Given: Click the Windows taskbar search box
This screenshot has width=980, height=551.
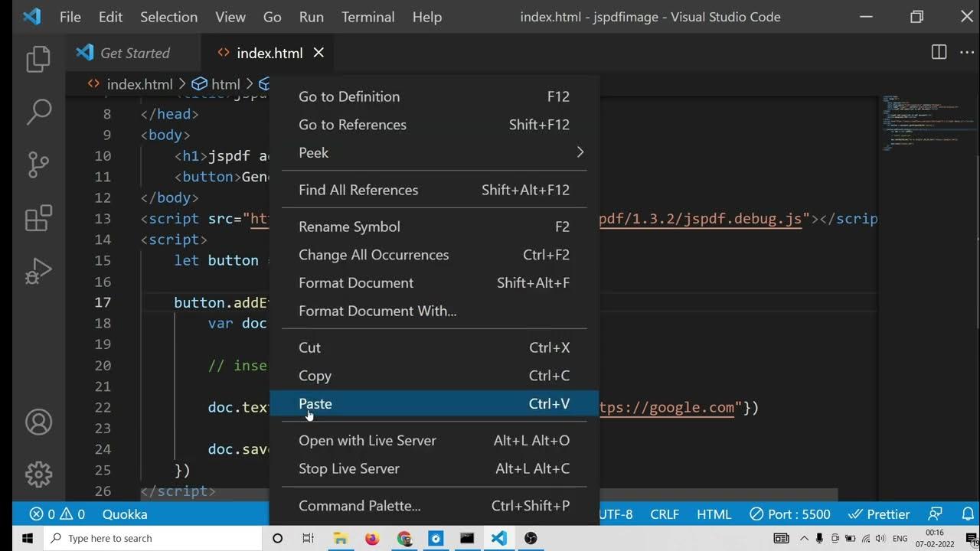Looking at the screenshot, I should [153, 538].
